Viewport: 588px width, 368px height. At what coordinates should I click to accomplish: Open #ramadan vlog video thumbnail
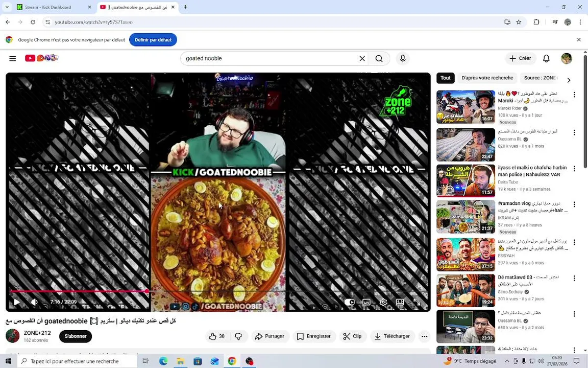(x=465, y=217)
